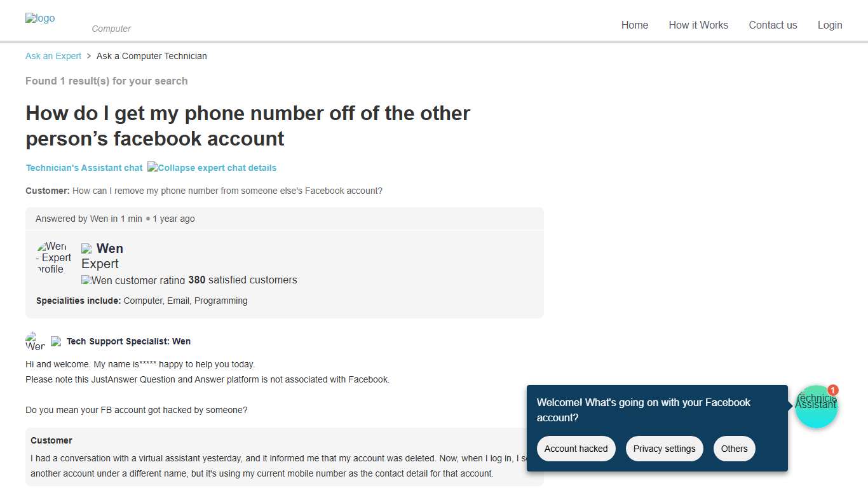The height and width of the screenshot is (488, 868).
Task: Navigate to Ask an Expert breadcrumb
Action: tap(53, 56)
